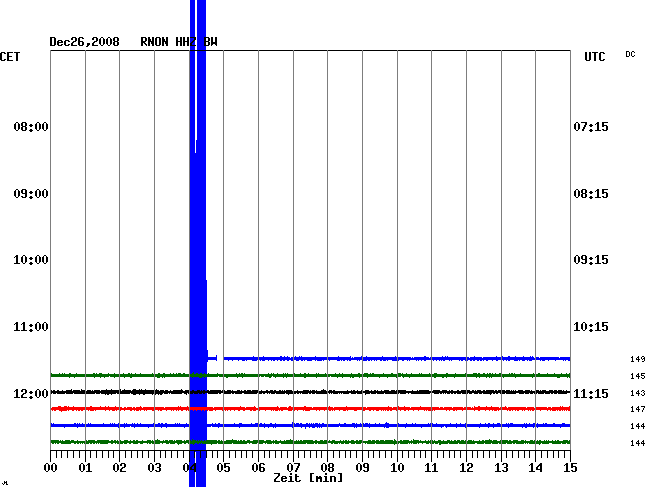Click the 09:15 UTC time label

[x=591, y=260]
